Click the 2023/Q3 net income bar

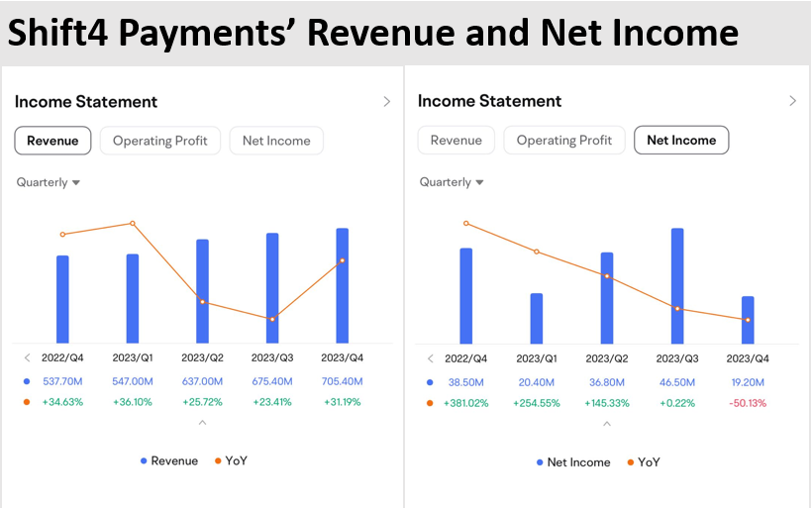click(677, 286)
